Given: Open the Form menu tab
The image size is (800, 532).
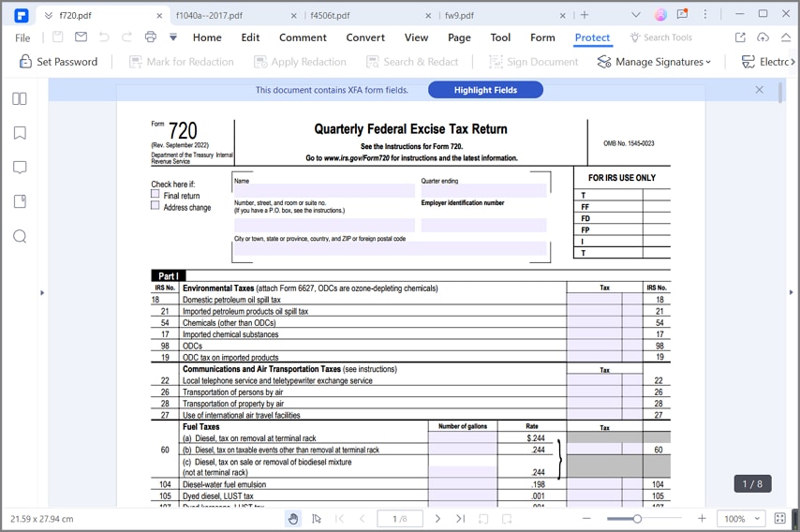Looking at the screenshot, I should point(542,37).
